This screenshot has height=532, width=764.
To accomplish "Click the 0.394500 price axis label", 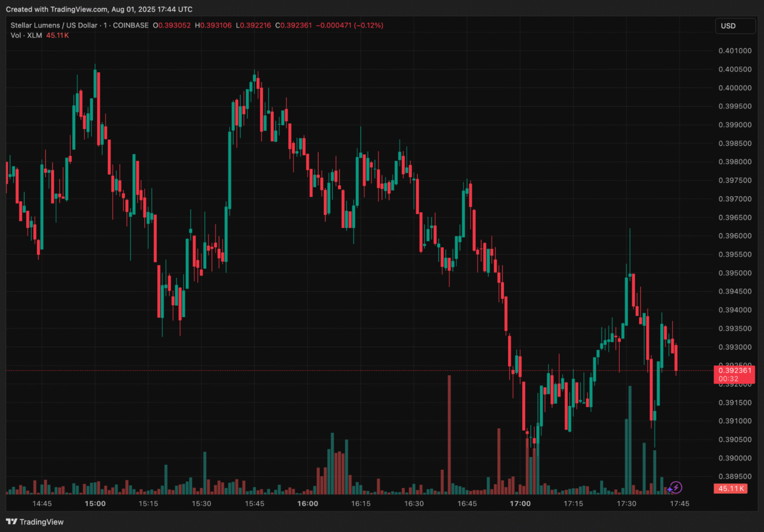I will click(735, 291).
